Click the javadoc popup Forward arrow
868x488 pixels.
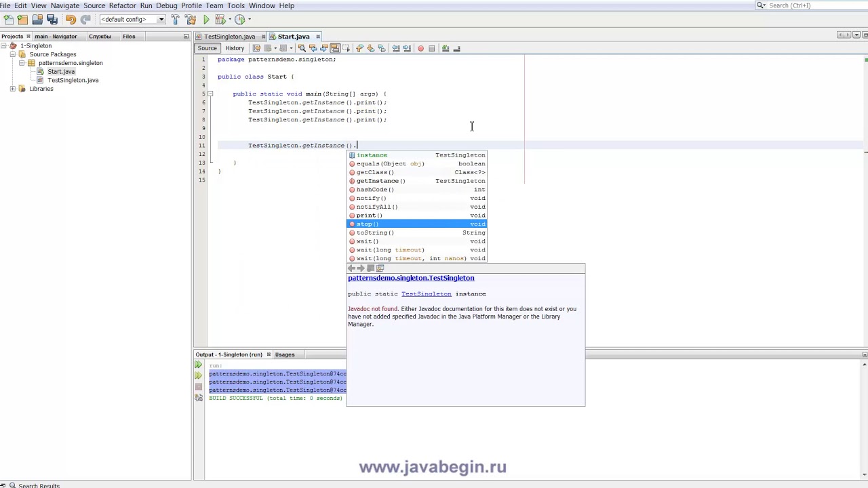[x=361, y=268]
